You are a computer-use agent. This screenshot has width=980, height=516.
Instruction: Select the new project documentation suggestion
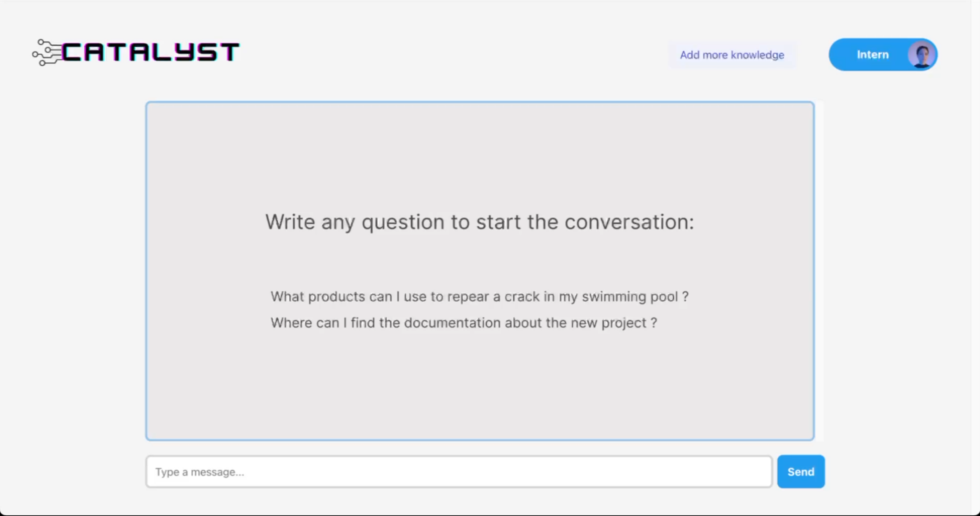(x=464, y=323)
